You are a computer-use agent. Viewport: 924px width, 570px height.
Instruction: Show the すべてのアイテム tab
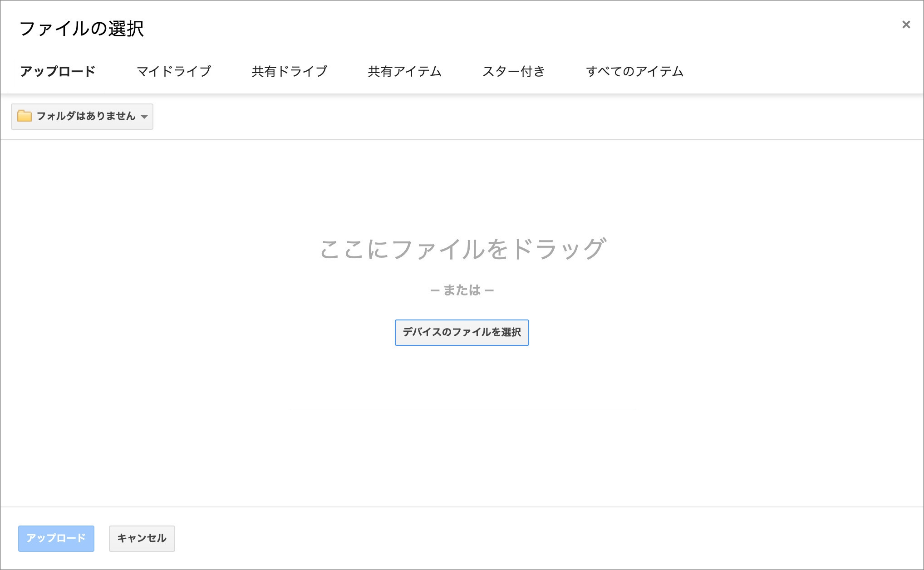click(x=634, y=71)
